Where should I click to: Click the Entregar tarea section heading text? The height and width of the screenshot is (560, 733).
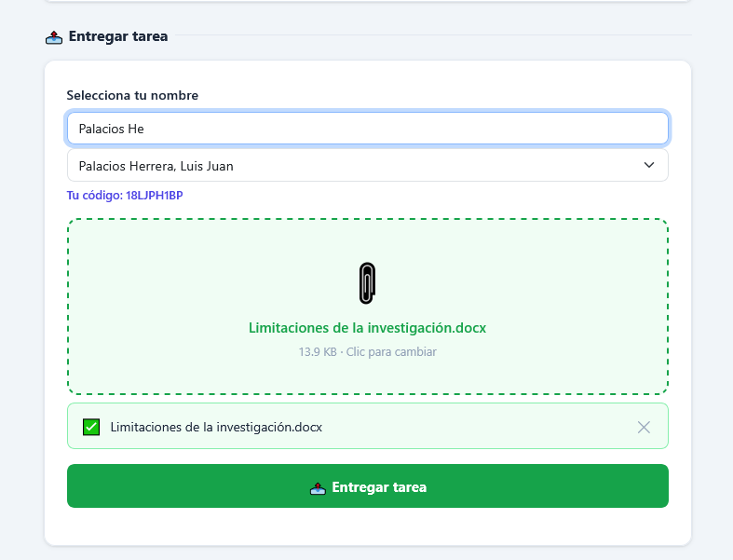pos(118,36)
